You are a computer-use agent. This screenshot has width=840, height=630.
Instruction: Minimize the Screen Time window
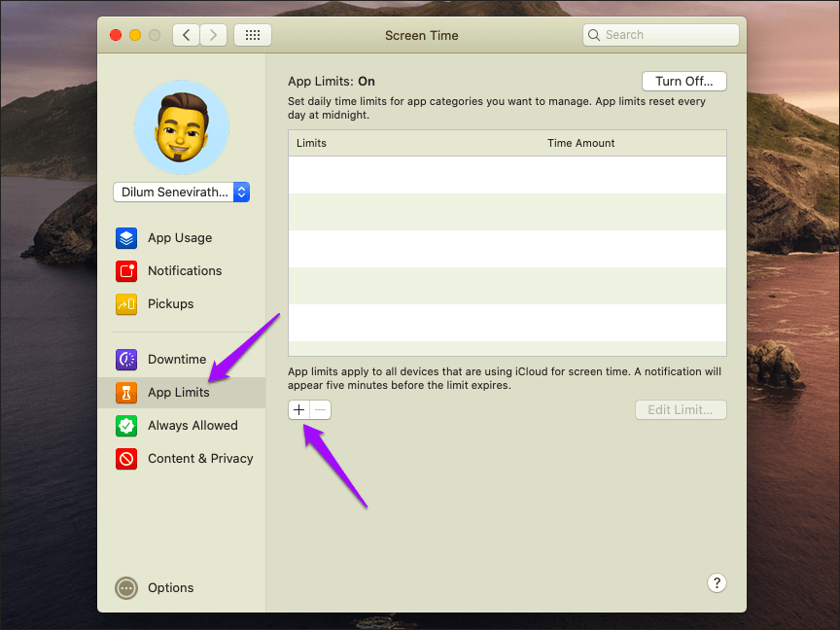click(x=135, y=35)
